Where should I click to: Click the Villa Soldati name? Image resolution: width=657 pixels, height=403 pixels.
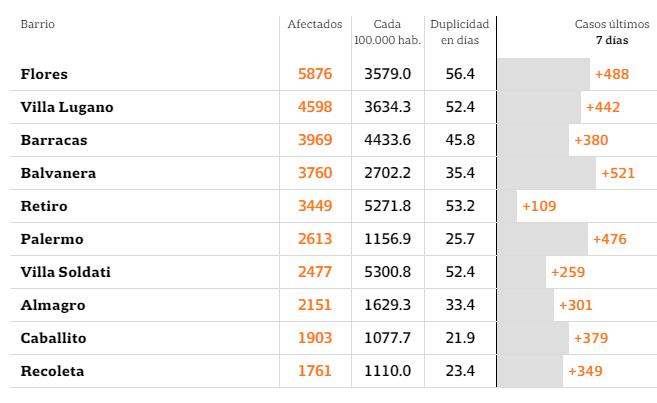click(65, 272)
